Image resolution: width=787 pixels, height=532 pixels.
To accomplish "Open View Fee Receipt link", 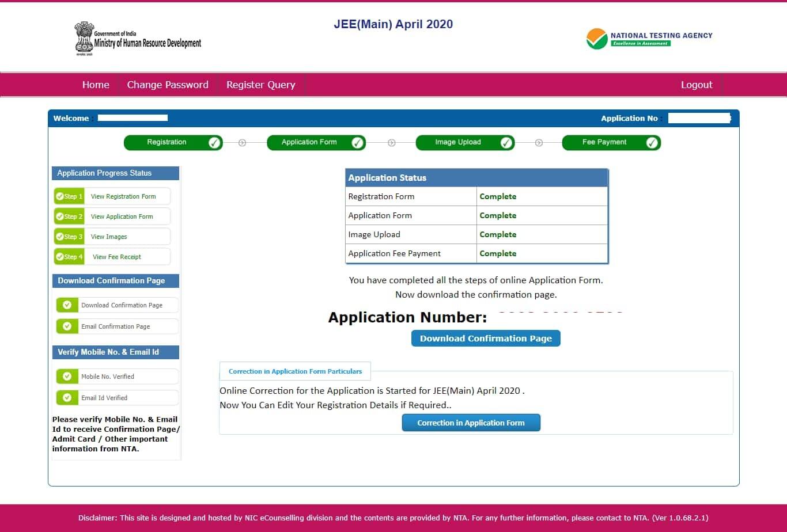I will click(x=117, y=257).
